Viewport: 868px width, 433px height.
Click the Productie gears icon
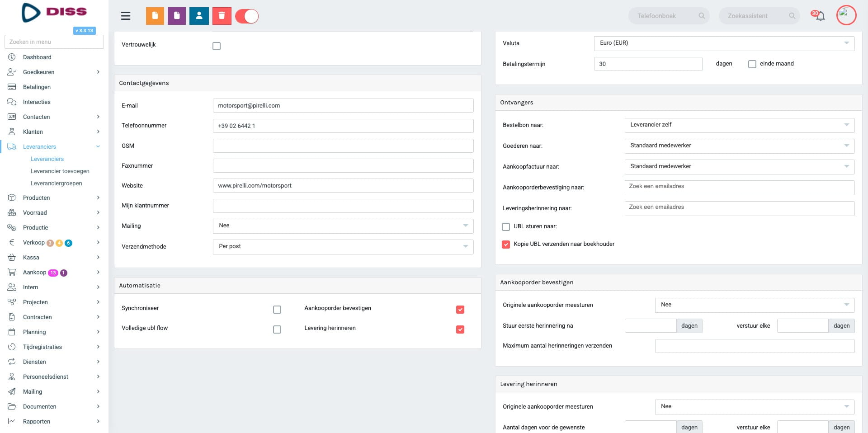click(x=12, y=227)
